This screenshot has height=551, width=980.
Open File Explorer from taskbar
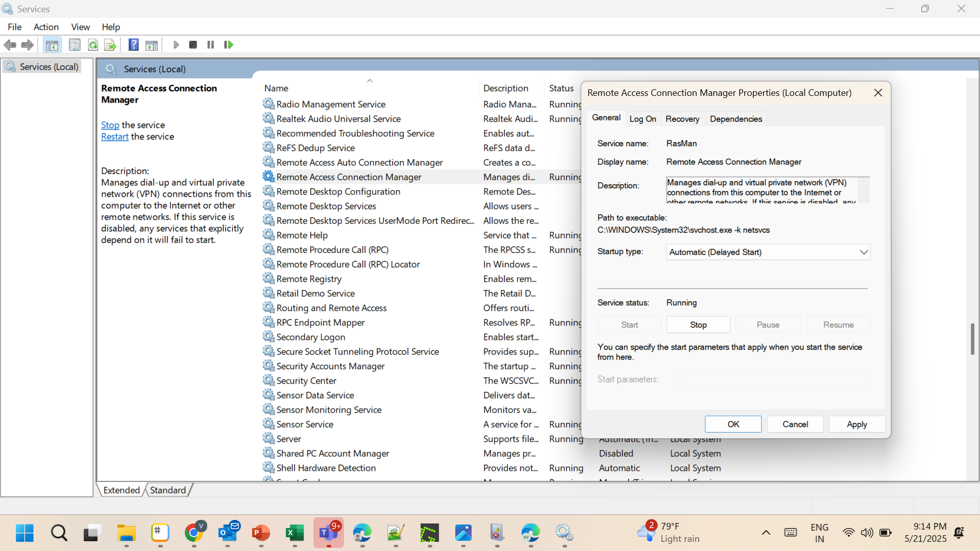coord(126,533)
